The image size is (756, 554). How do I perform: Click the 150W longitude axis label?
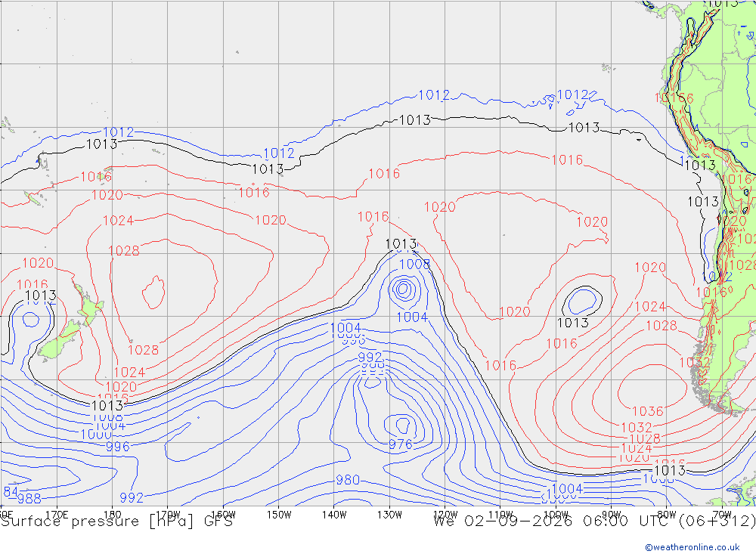pyautogui.click(x=279, y=515)
